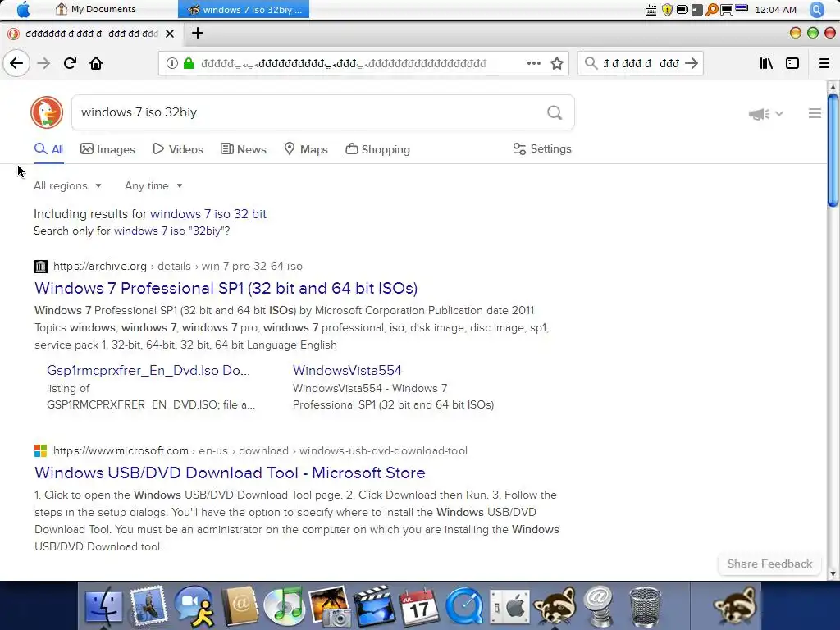
Task: Open the DuckDuckGo megaphone dropdown
Action: tap(765, 113)
